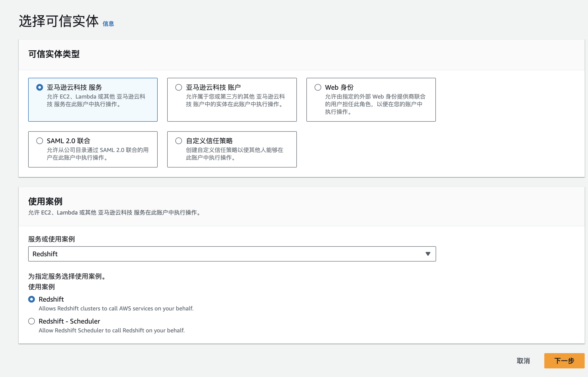This screenshot has height=377, width=588.
Task: Click the 可信实体类型 section heading
Action: [x=54, y=54]
